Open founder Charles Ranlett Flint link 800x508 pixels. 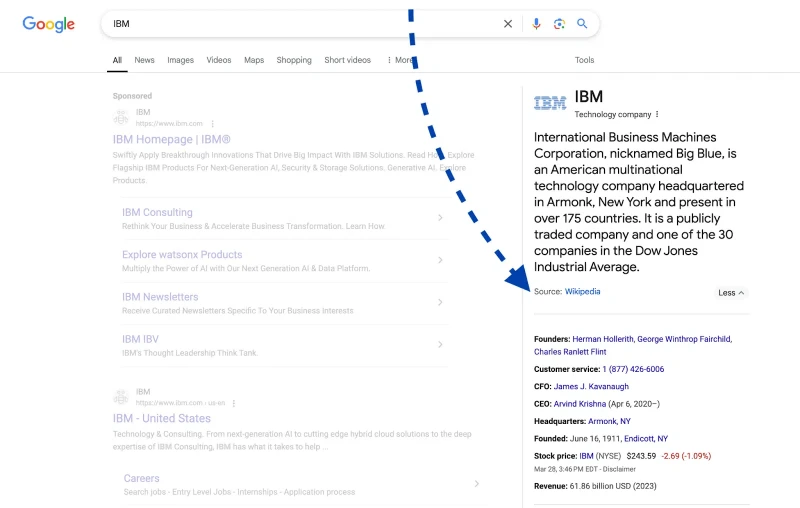pos(570,352)
